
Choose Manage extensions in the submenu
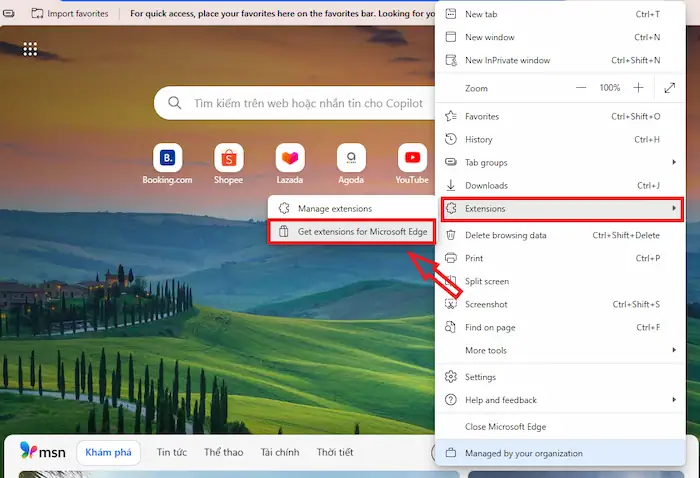[x=351, y=208]
